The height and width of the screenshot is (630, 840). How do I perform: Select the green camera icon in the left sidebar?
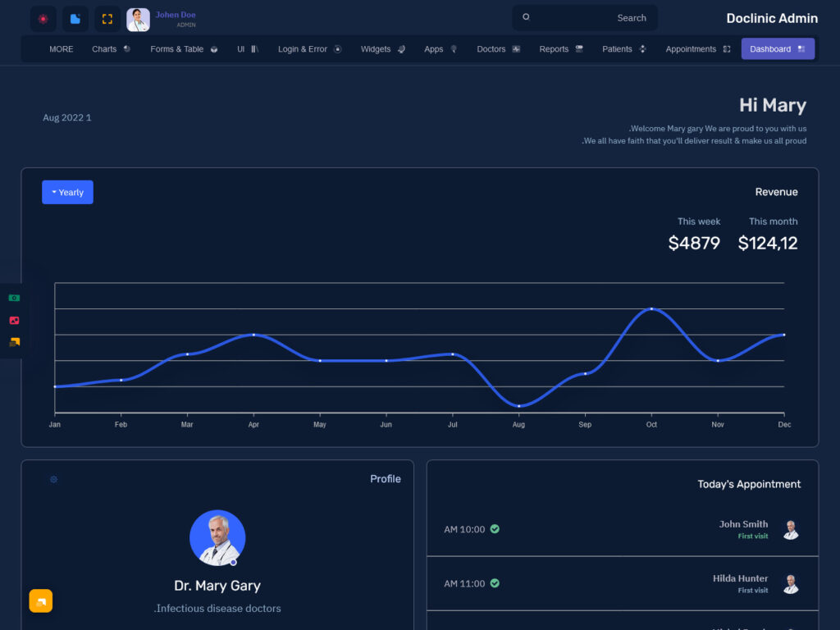pos(13,298)
